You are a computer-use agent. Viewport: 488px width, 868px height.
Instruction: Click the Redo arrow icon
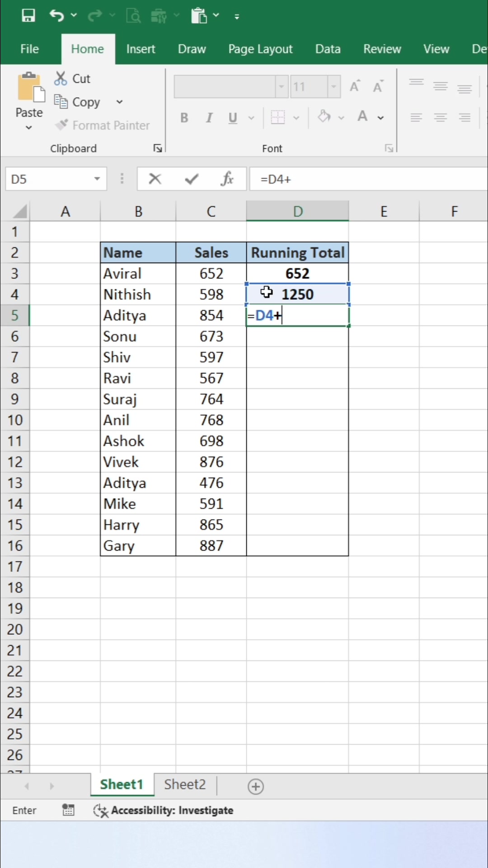tap(94, 16)
